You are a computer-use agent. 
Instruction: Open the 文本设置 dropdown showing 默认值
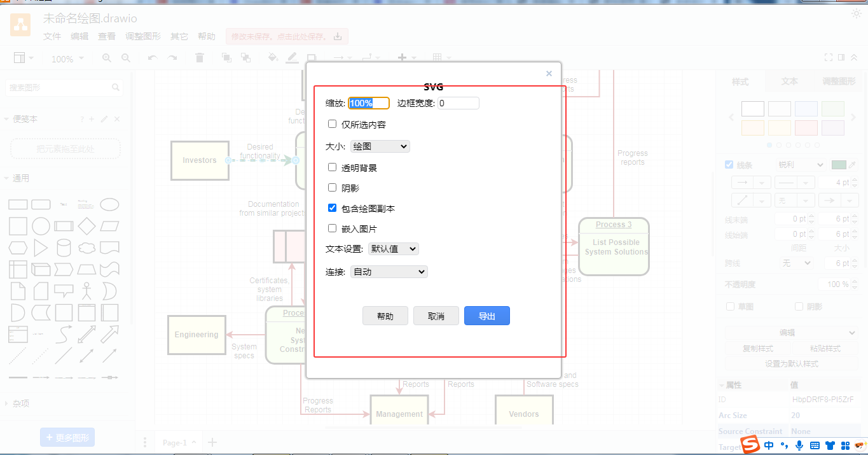(x=392, y=248)
